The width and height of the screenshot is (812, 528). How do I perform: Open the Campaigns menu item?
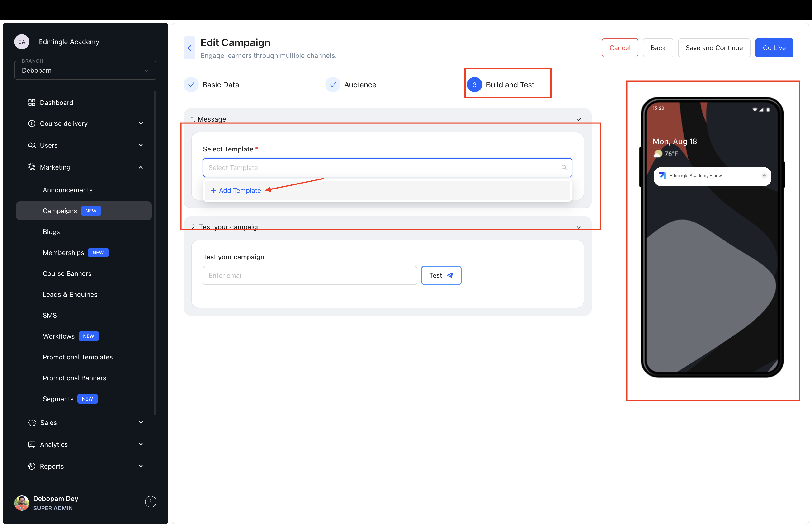click(x=84, y=211)
